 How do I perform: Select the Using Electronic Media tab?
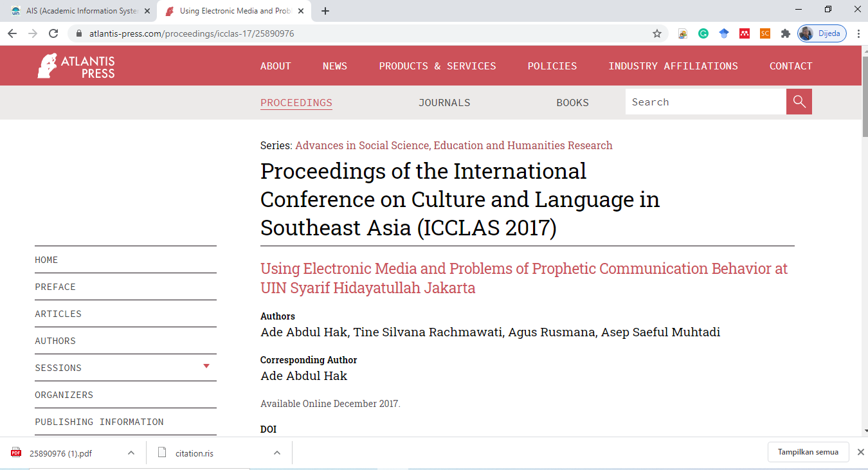[x=233, y=11]
